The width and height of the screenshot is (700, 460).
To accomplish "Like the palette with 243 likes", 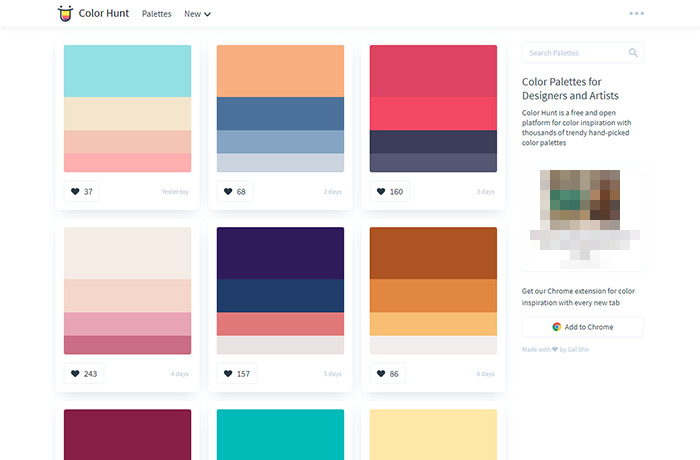I will point(84,374).
